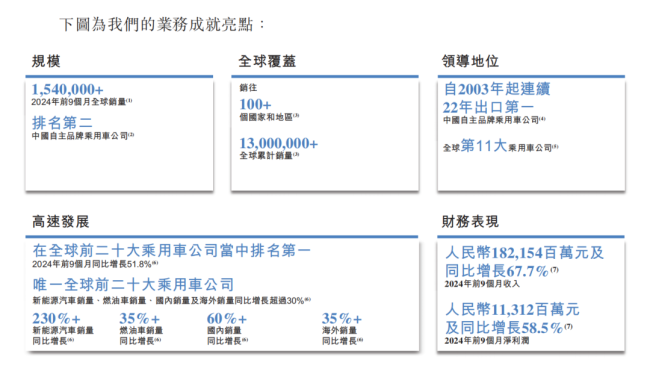Select the 230%+ new energy growth figure
The width and height of the screenshot is (650, 386).
click(x=56, y=318)
